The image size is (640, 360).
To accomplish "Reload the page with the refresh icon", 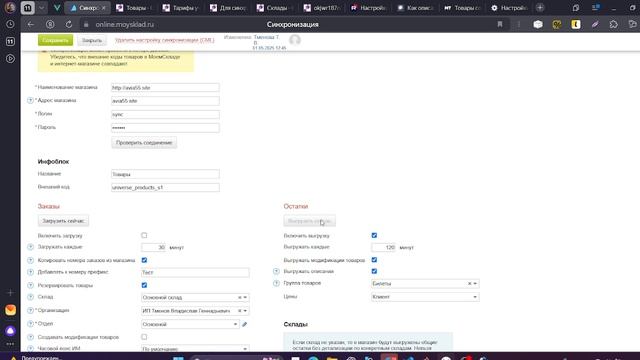I will click(69, 24).
